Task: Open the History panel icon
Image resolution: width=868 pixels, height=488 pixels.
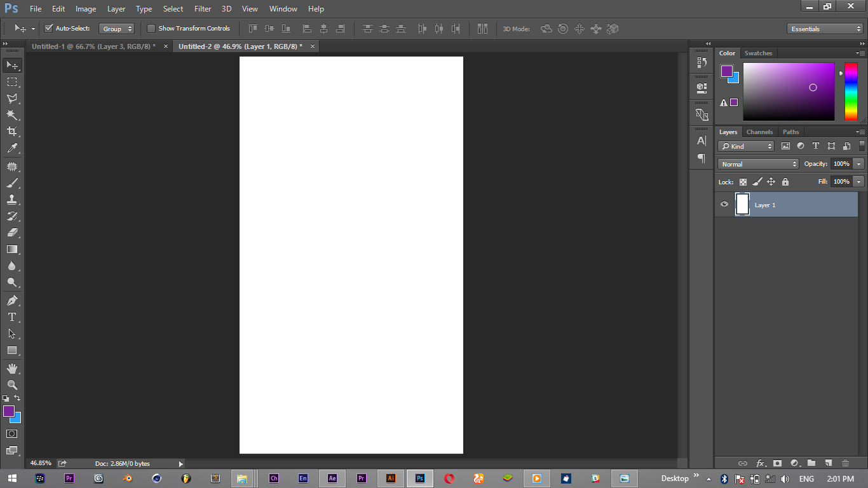Action: 702,62
